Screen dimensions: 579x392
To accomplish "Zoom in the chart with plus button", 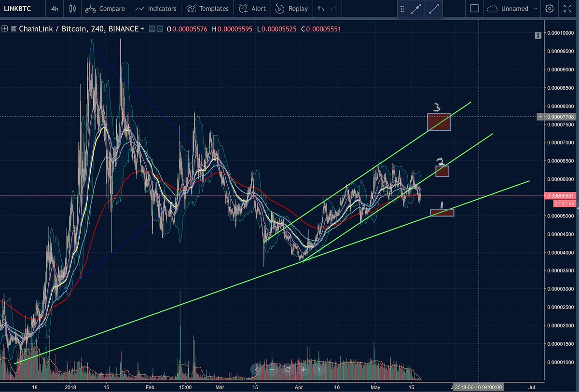I will pyautogui.click(x=303, y=369).
